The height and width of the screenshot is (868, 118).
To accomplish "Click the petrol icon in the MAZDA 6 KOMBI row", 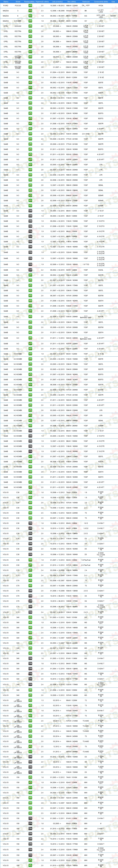I will point(30,21).
